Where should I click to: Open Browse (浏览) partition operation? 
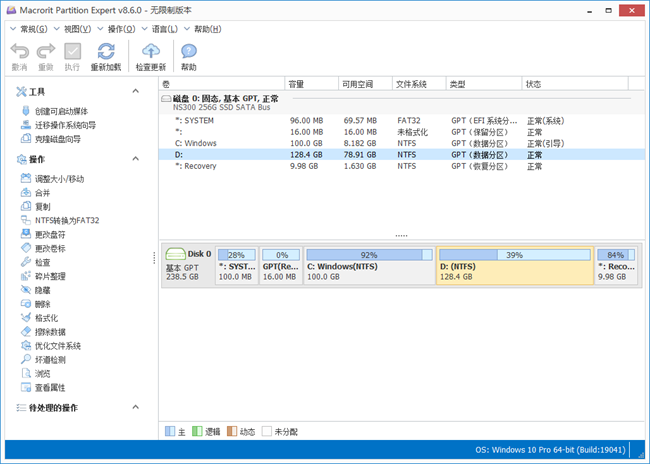click(x=36, y=374)
